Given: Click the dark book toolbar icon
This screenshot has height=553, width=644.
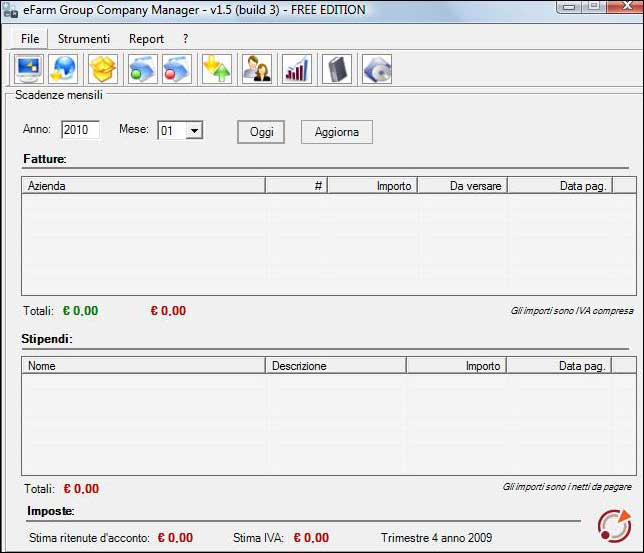Looking at the screenshot, I should point(336,69).
